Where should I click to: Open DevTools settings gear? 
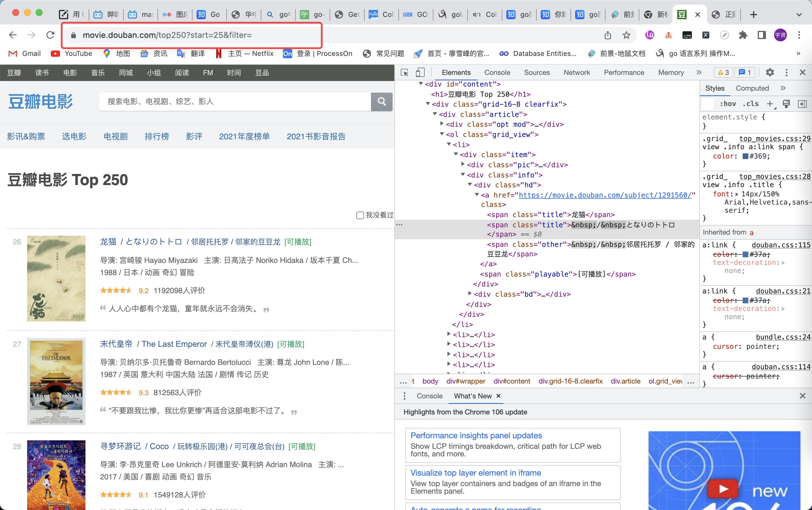click(770, 73)
